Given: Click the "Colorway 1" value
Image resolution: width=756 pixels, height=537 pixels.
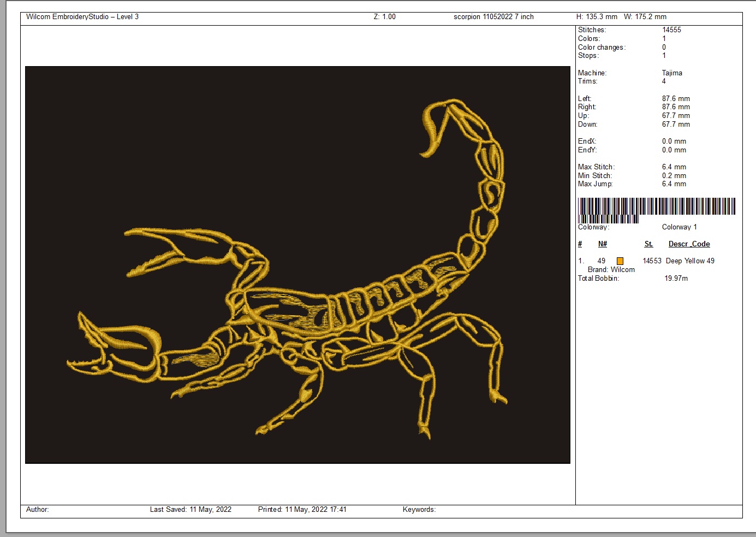Looking at the screenshot, I should click(680, 227).
